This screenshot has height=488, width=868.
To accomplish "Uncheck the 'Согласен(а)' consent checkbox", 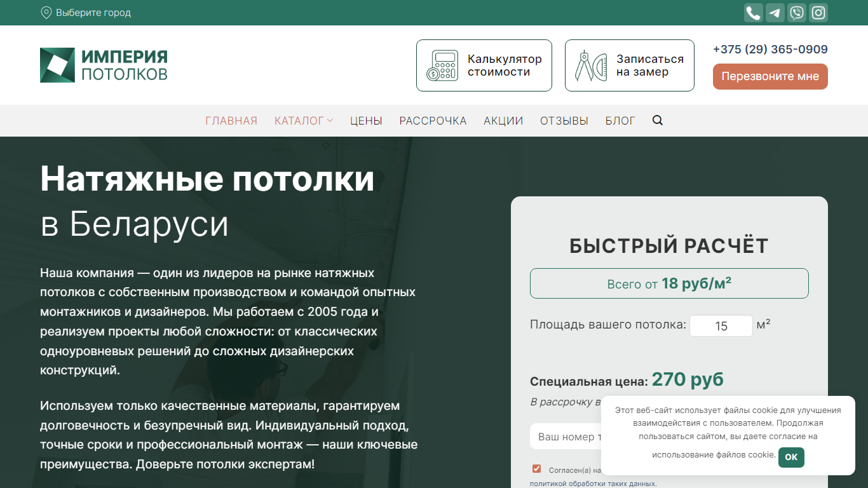I will pos(537,469).
